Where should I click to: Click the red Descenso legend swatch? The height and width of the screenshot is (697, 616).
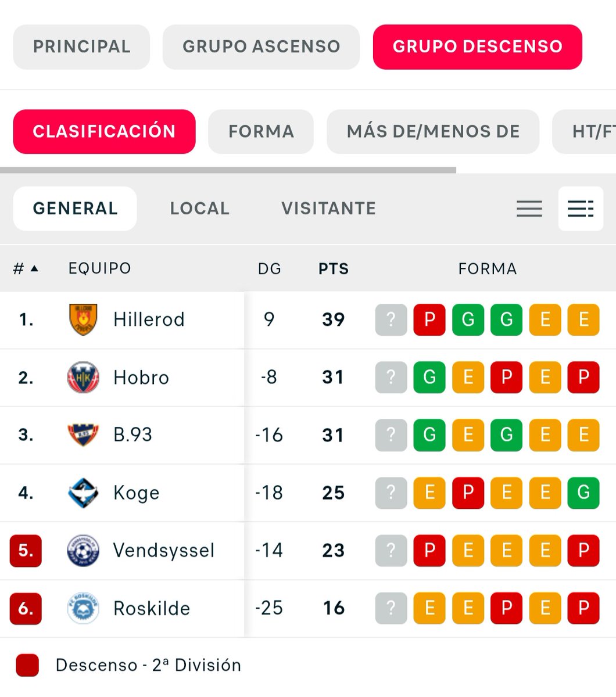[x=27, y=665]
